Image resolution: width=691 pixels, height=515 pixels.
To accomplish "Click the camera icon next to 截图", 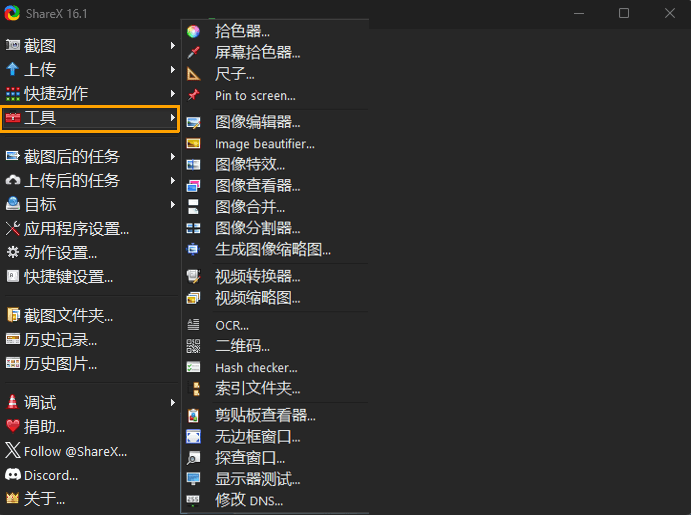I will tap(13, 45).
